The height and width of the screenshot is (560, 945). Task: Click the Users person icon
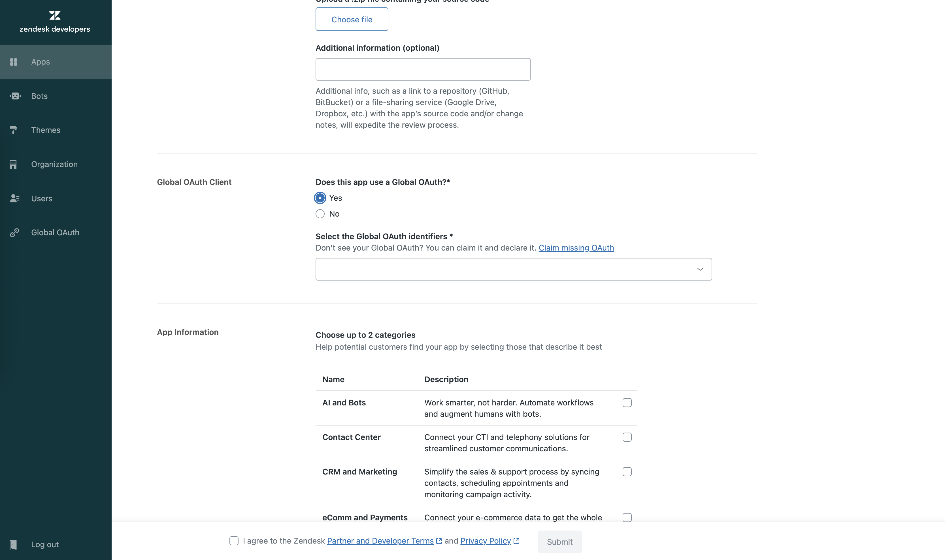(x=14, y=198)
